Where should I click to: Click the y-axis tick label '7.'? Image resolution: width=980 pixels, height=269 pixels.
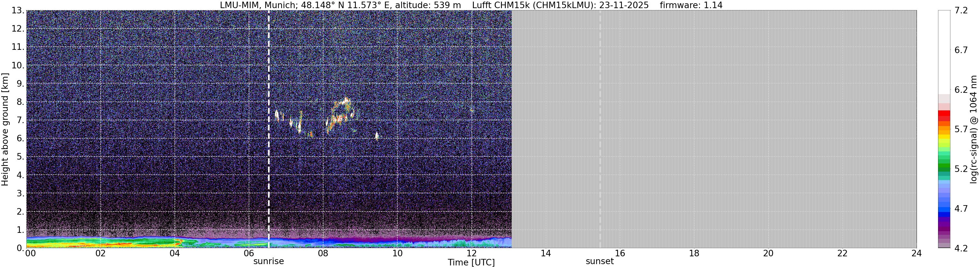[20, 120]
